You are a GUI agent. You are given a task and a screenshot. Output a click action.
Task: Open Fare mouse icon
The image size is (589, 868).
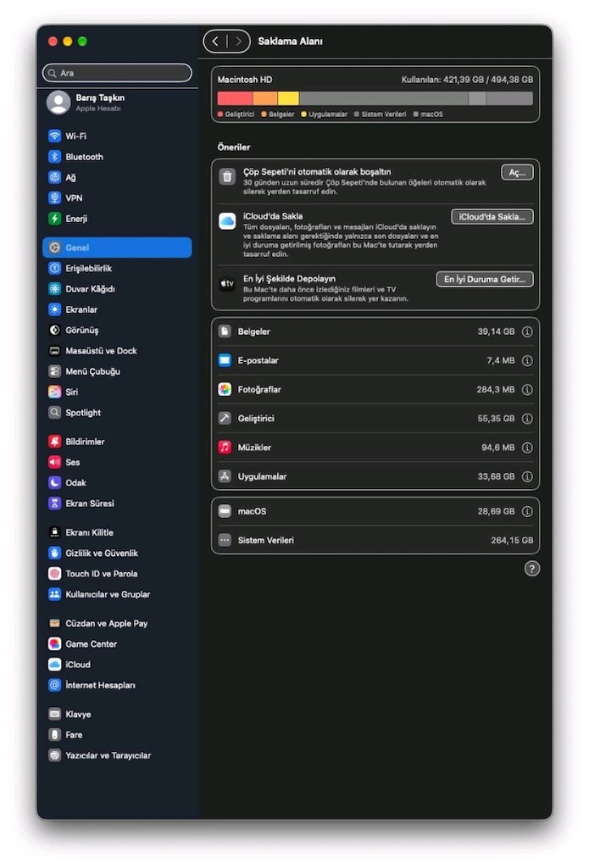click(54, 735)
